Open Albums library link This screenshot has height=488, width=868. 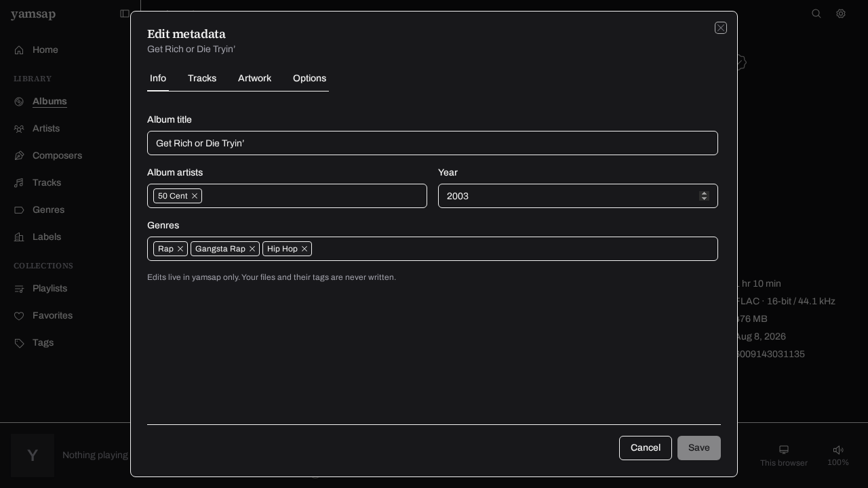(50, 102)
